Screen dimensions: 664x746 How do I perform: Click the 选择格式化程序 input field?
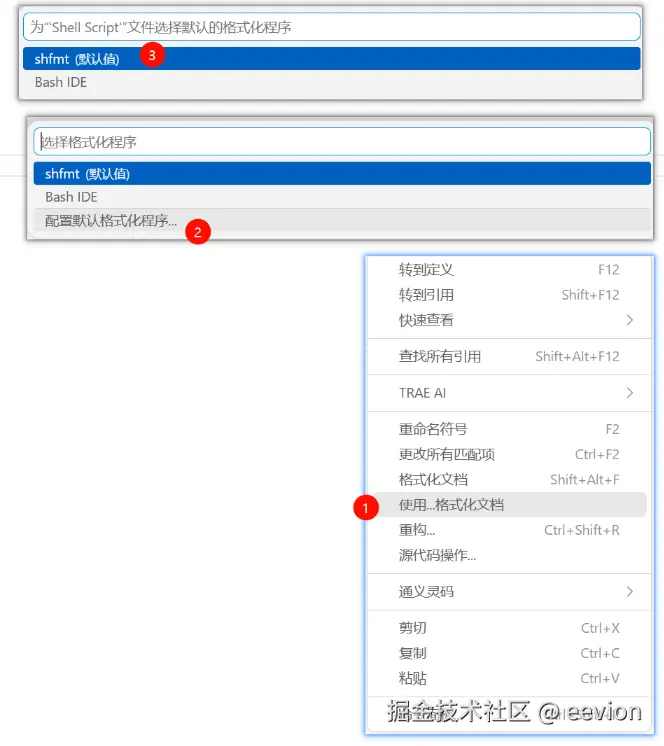[x=342, y=141]
